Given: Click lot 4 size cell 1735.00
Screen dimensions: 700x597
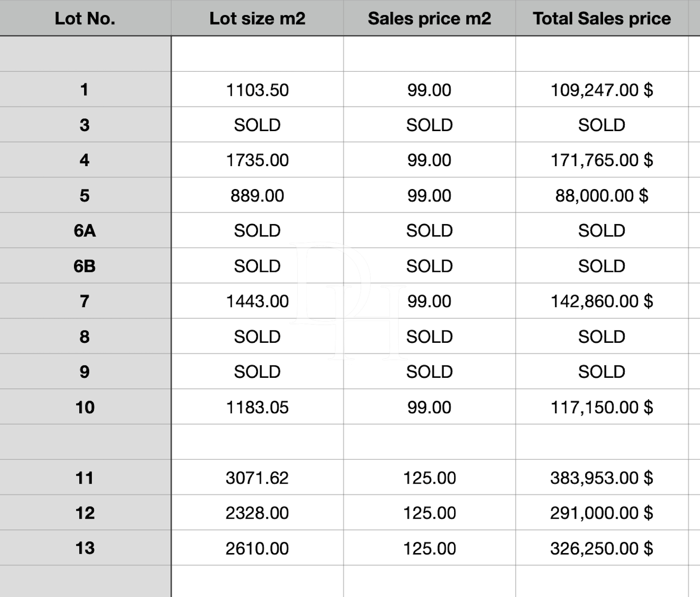Looking at the screenshot, I should tap(257, 160).
